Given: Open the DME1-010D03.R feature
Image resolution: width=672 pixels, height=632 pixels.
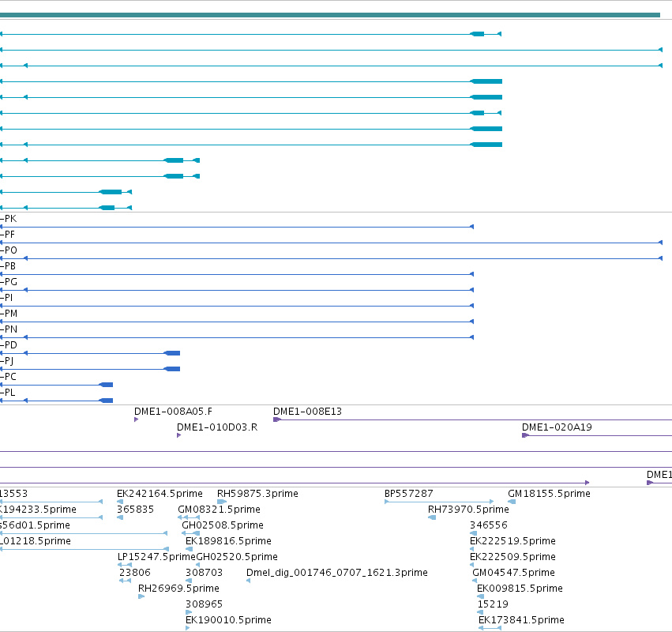Looking at the screenshot, I should point(217,427).
